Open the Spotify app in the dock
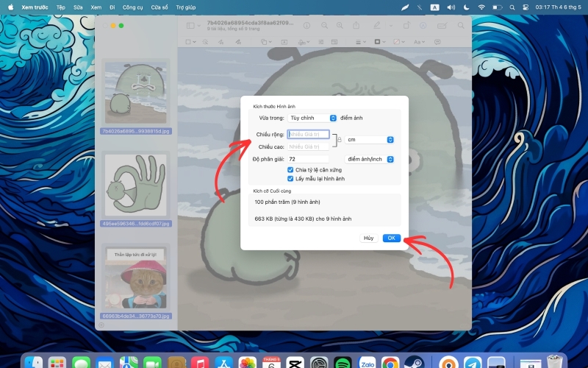Screen dimensions: 588x368 tap(342, 363)
